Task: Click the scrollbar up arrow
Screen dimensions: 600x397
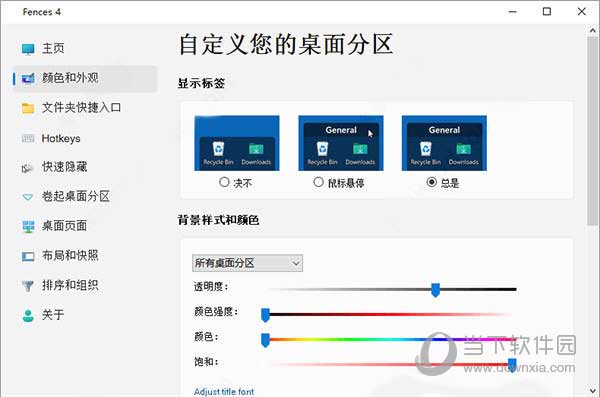Action: coord(593,30)
